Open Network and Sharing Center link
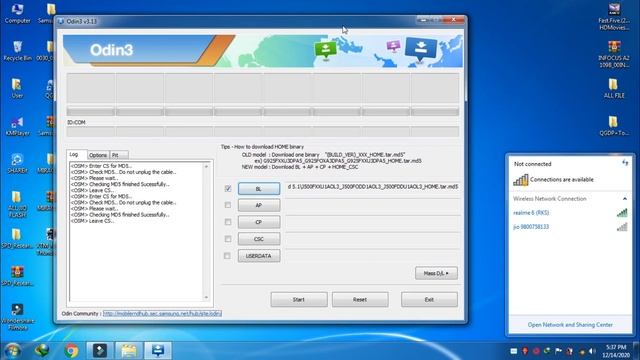Viewport: 640px width, 360px height. coord(570,325)
